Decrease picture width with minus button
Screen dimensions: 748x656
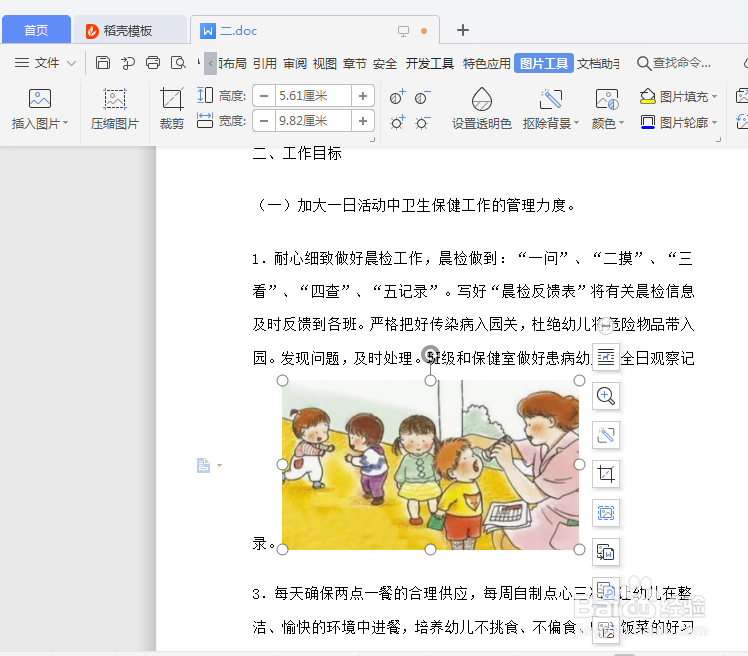(x=264, y=121)
